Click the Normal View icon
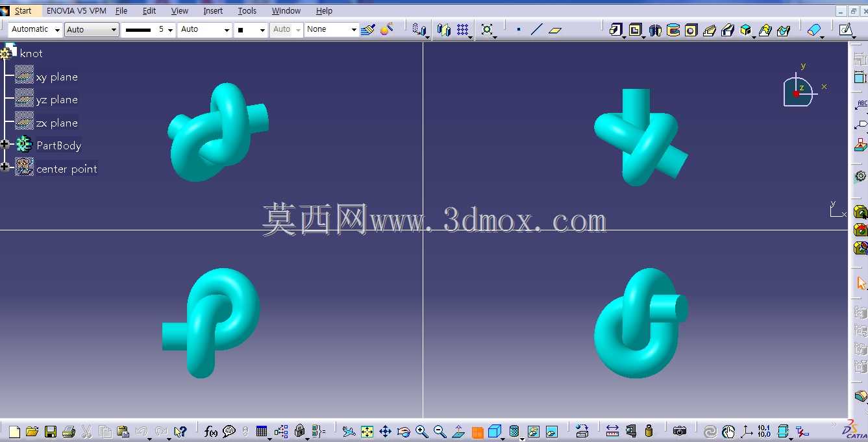 [x=458, y=432]
